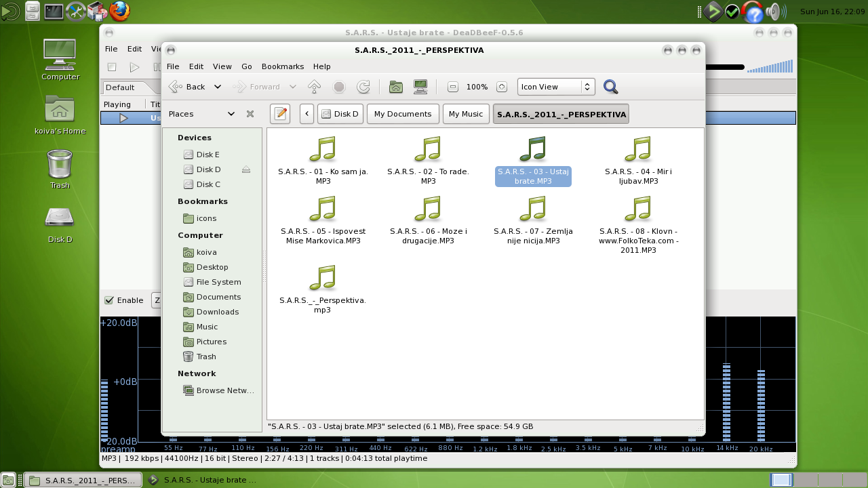The image size is (868, 488).
Task: Click the Reload icon in toolbar
Action: pos(363,87)
